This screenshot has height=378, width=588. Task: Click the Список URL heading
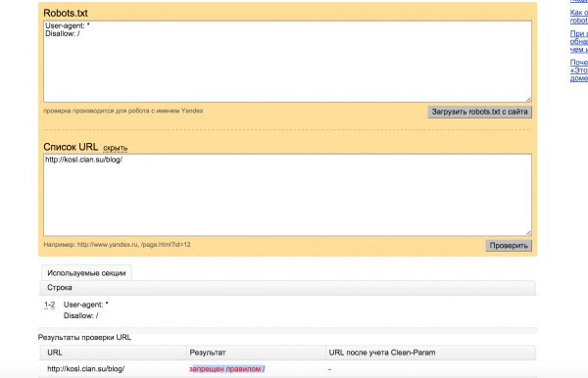[x=71, y=147]
